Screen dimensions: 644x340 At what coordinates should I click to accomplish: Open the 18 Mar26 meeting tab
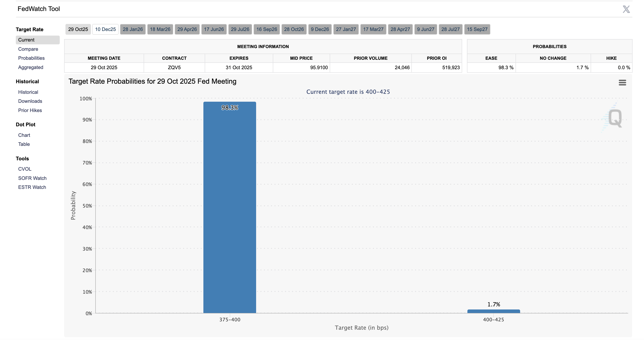160,29
